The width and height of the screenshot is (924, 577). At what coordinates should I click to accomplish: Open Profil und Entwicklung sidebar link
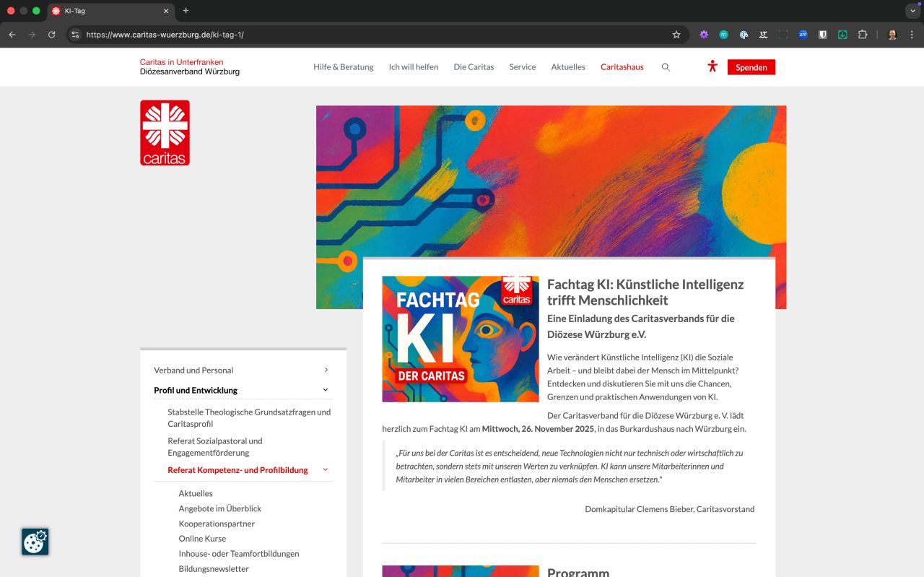click(x=196, y=390)
